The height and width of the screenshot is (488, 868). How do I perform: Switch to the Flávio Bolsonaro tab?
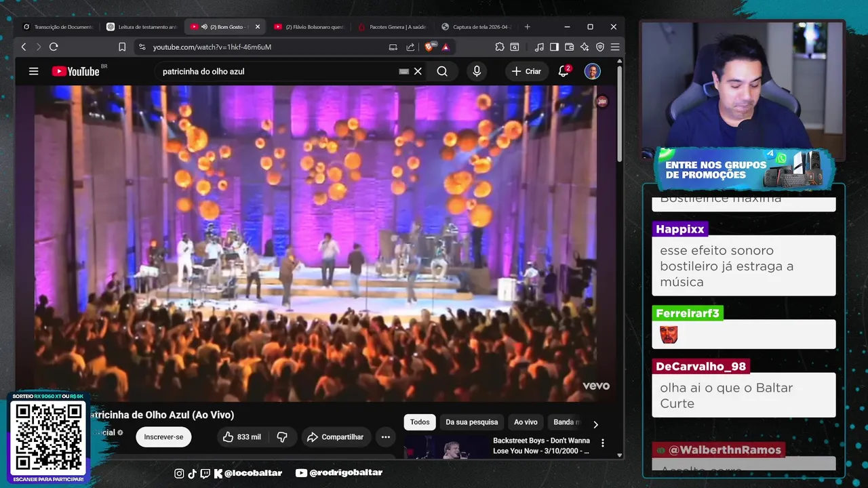(x=309, y=27)
